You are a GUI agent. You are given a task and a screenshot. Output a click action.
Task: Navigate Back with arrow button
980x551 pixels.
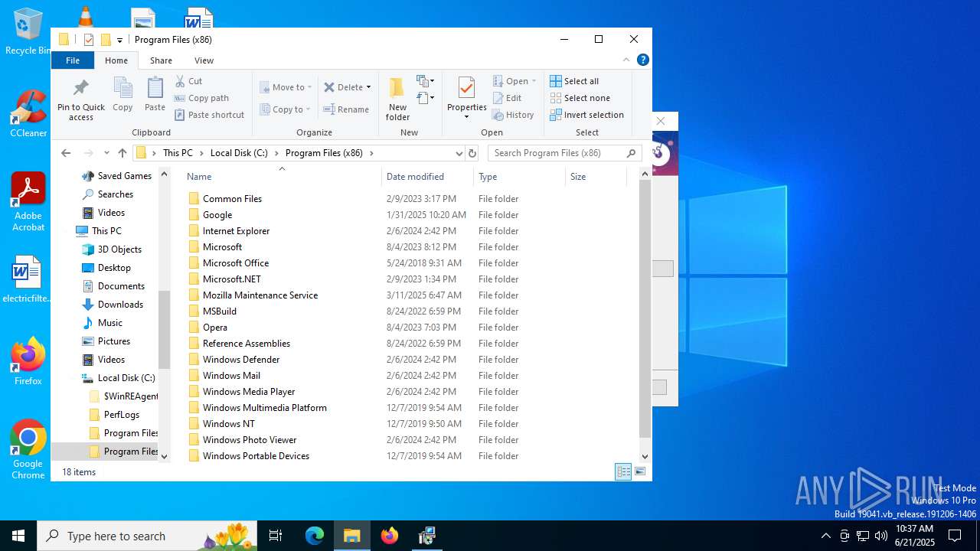point(66,153)
